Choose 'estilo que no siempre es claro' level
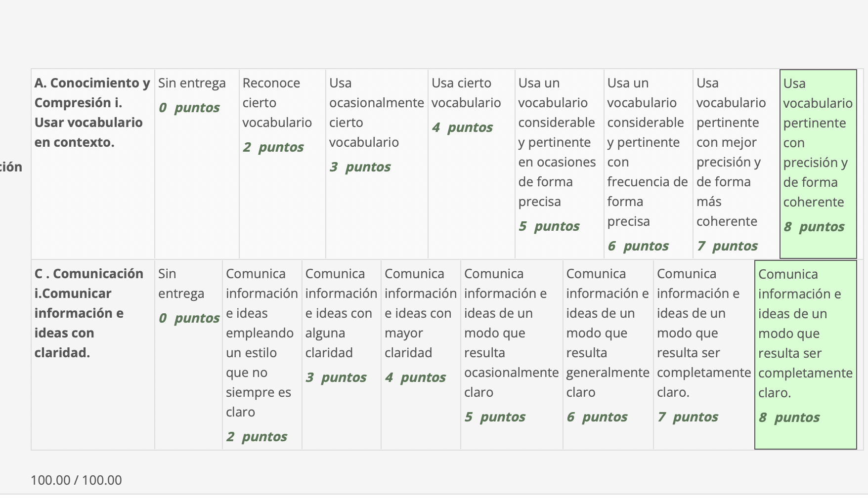 [x=261, y=354]
